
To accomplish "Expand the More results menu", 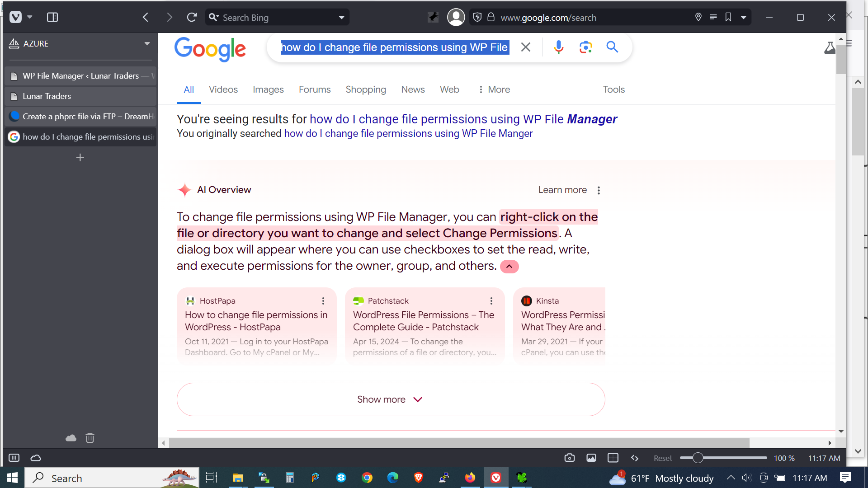I will click(x=494, y=89).
